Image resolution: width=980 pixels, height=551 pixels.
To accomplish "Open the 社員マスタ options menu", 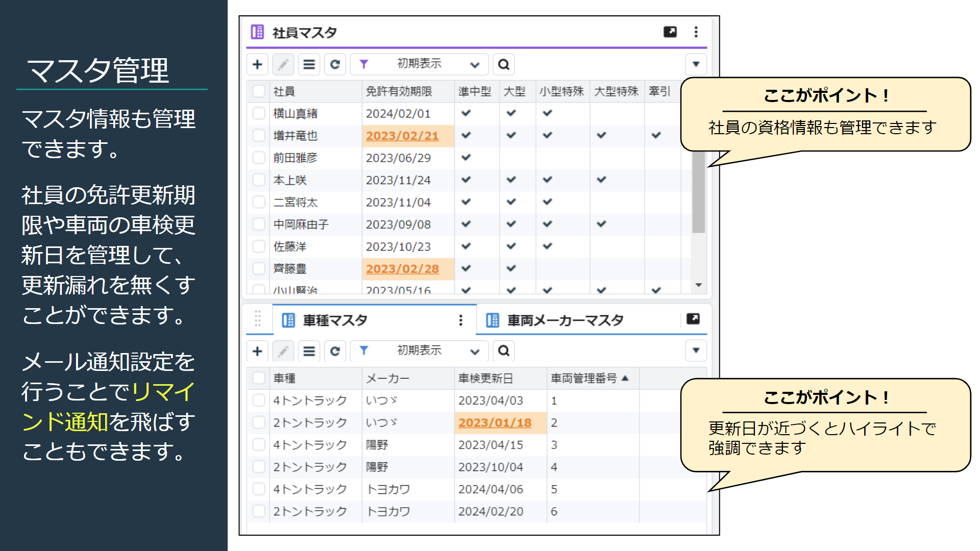I will (696, 32).
